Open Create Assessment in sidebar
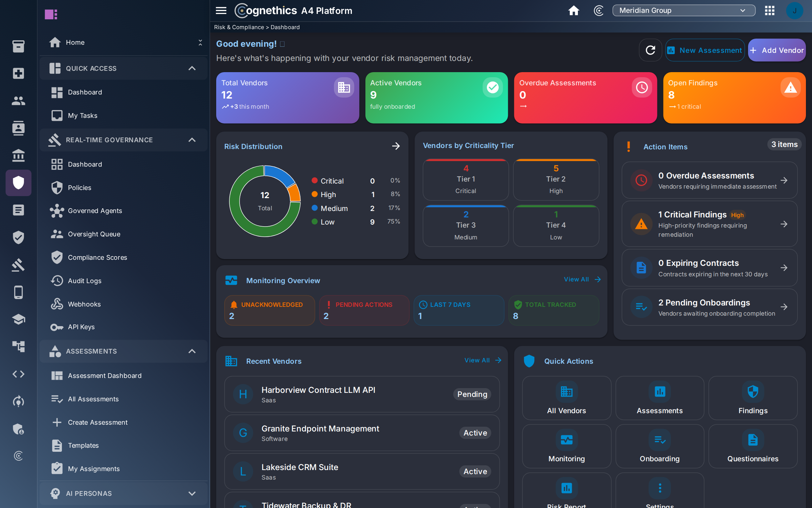The height and width of the screenshot is (508, 812). click(123, 422)
